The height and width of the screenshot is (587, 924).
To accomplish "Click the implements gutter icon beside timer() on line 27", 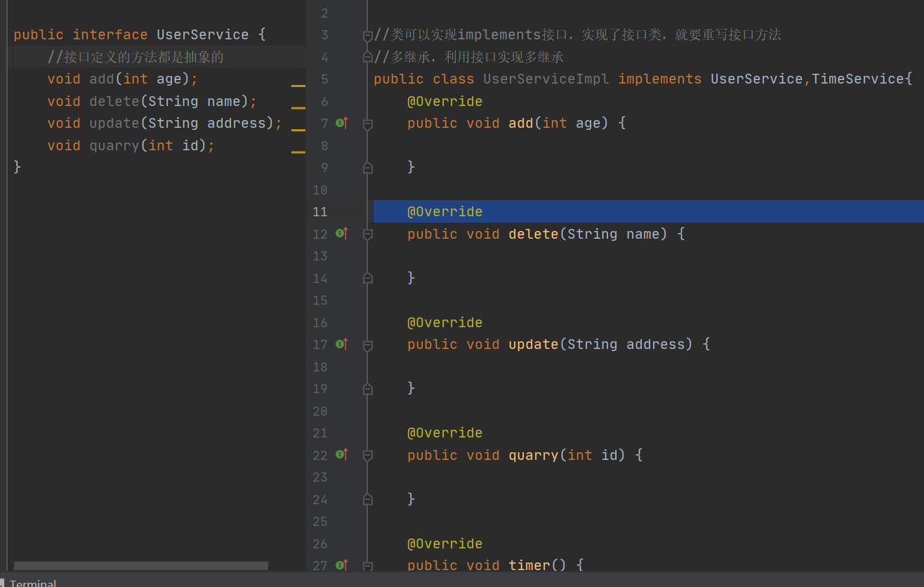I will click(342, 565).
